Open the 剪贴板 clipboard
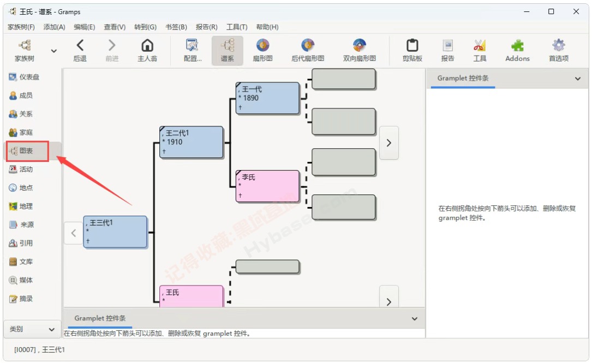This screenshot has height=364, width=592. [x=412, y=51]
